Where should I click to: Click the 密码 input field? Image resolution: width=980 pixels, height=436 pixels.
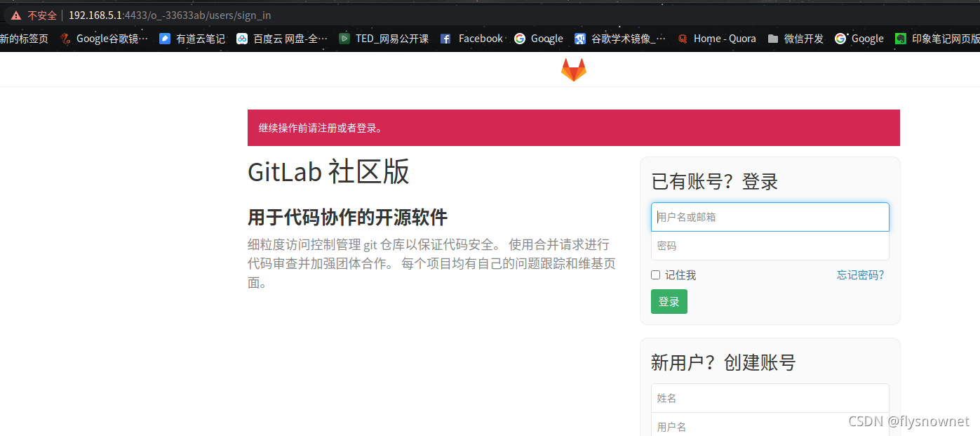(x=770, y=246)
